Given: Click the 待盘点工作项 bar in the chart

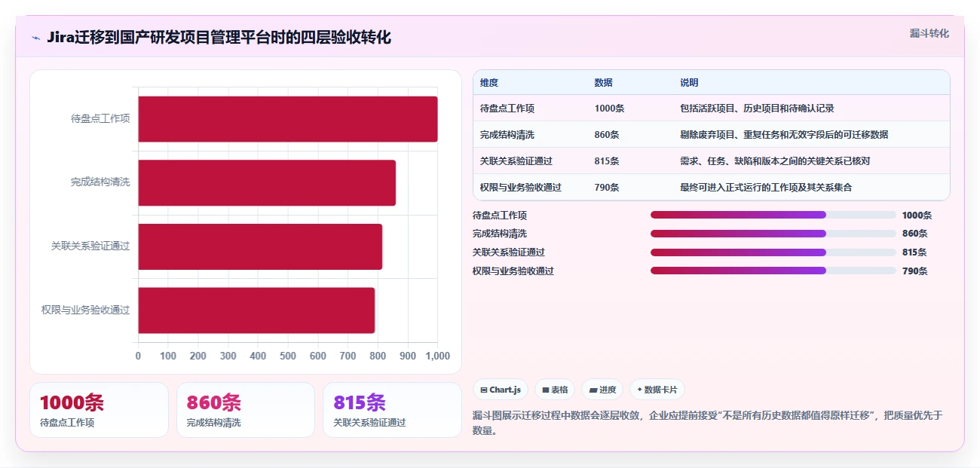Looking at the screenshot, I should 288,119.
